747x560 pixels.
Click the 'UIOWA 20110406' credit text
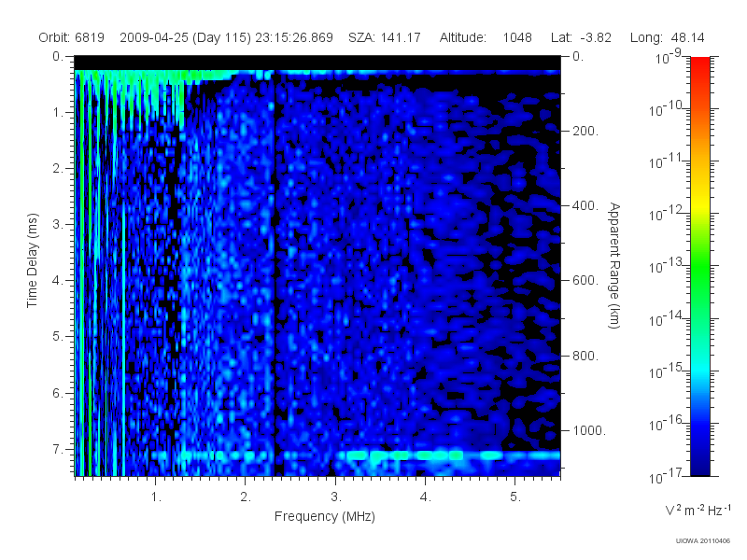pyautogui.click(x=703, y=541)
